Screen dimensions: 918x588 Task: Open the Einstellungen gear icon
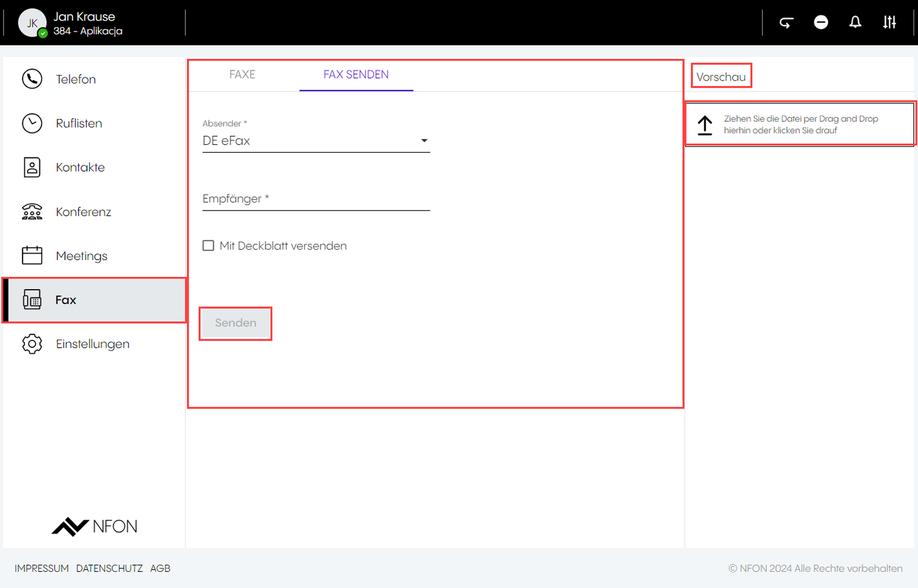click(32, 344)
